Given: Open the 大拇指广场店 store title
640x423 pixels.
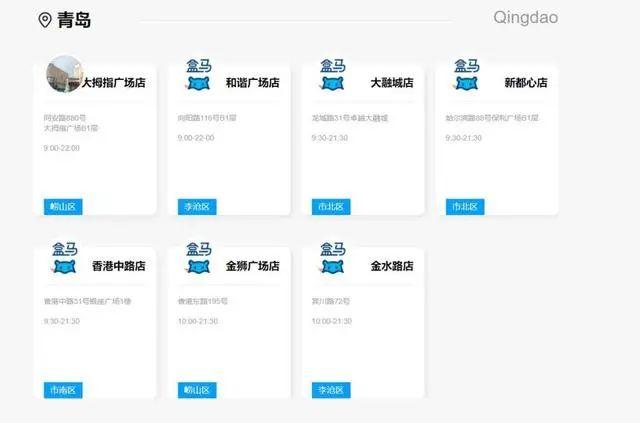Looking at the screenshot, I should (x=114, y=83).
